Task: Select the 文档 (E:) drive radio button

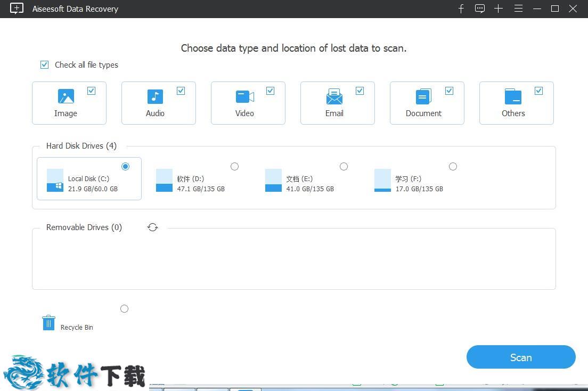Action: coord(344,166)
